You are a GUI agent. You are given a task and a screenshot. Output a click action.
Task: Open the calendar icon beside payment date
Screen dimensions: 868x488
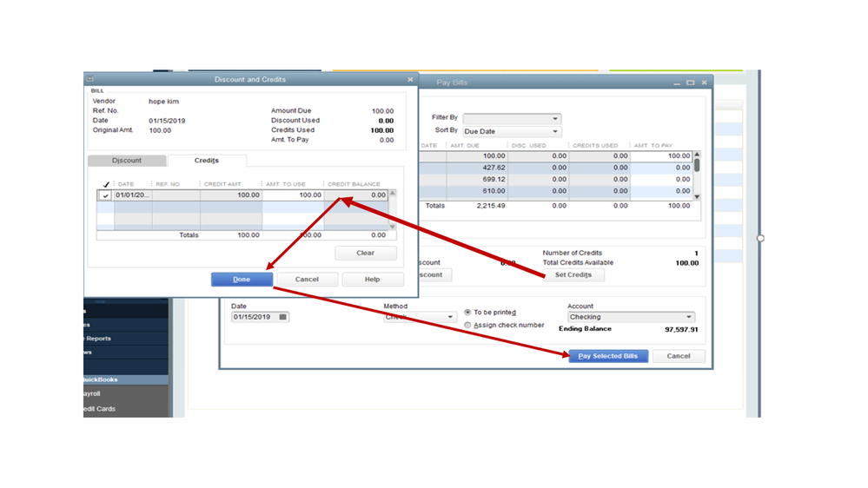click(x=283, y=317)
